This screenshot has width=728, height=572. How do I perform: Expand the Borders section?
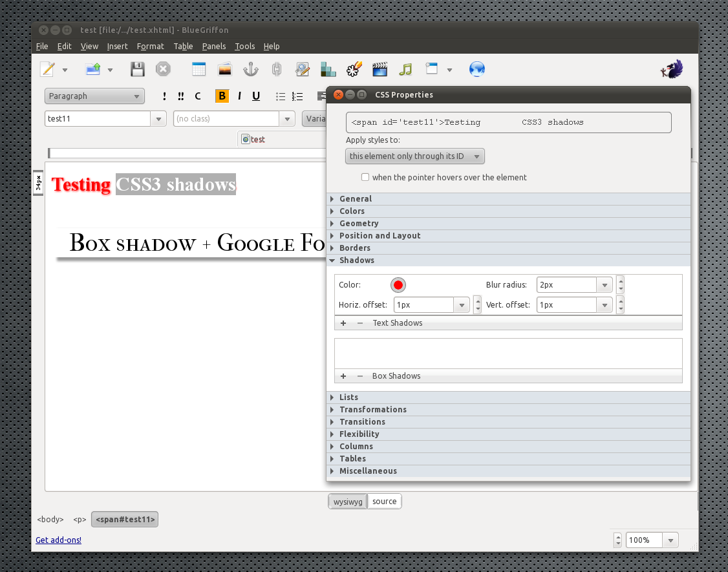coord(508,248)
